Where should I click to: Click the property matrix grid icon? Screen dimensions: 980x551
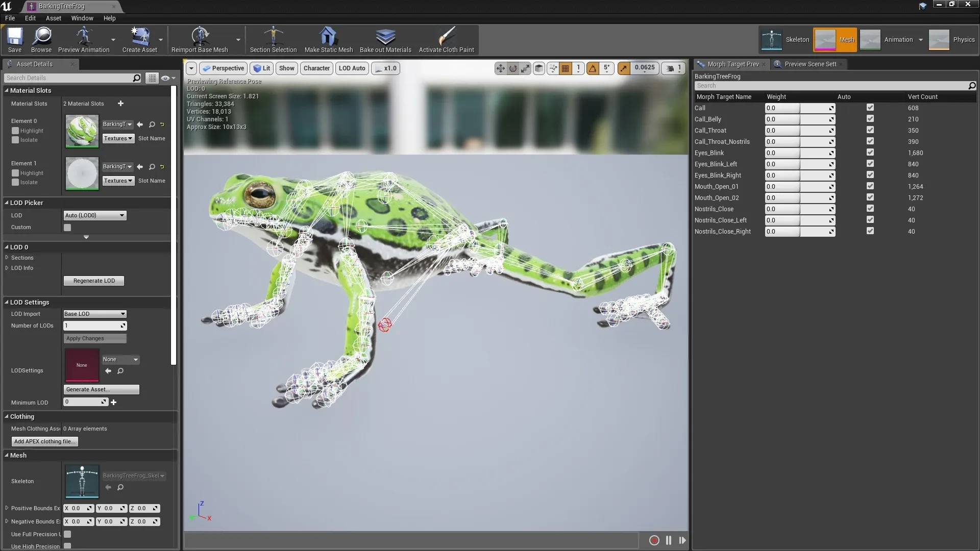152,78
